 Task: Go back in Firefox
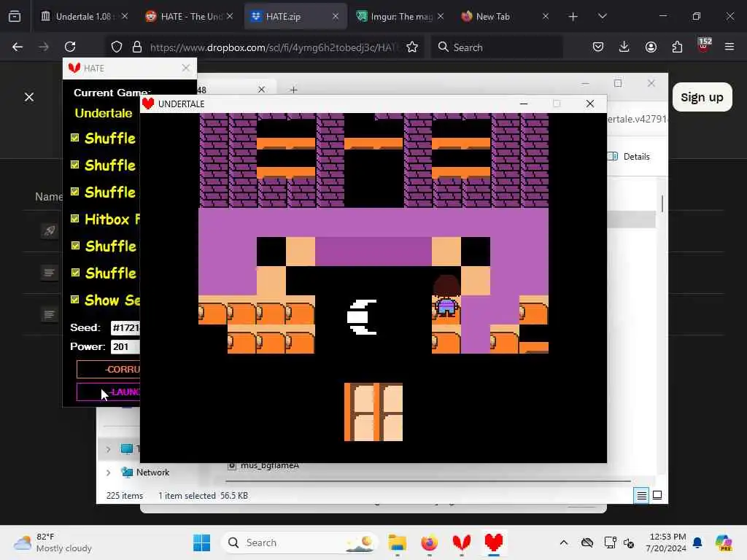point(18,47)
